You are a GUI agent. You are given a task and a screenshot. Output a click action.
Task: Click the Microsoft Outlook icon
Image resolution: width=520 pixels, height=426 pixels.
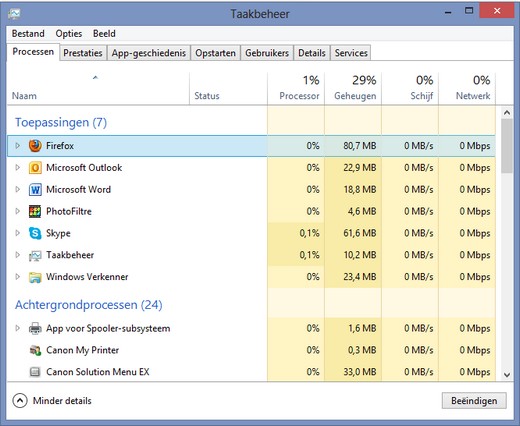click(x=35, y=167)
